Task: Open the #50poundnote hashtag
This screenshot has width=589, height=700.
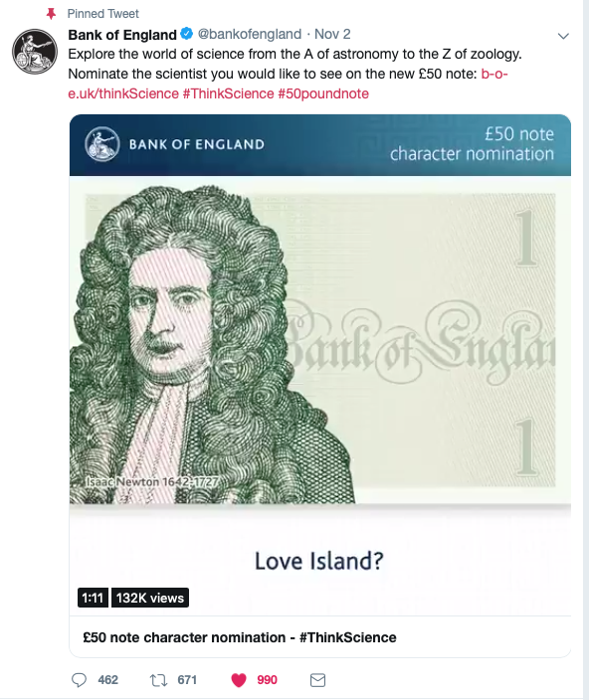Action: point(323,93)
